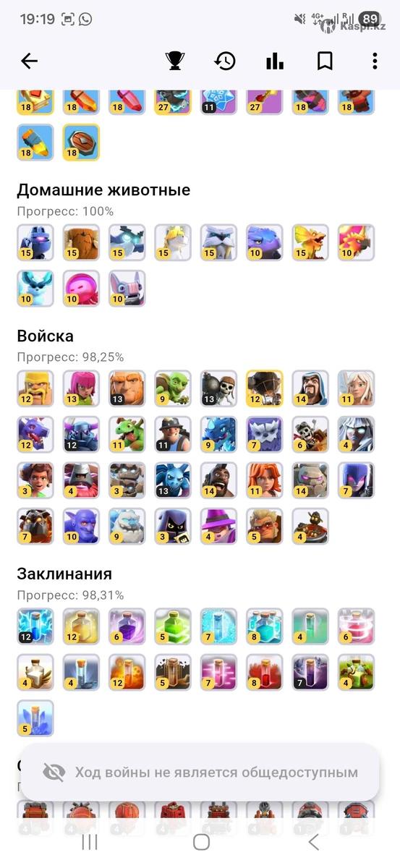The width and height of the screenshot is (400, 868).
Task: Open the history clock icon
Action: pyautogui.click(x=225, y=61)
